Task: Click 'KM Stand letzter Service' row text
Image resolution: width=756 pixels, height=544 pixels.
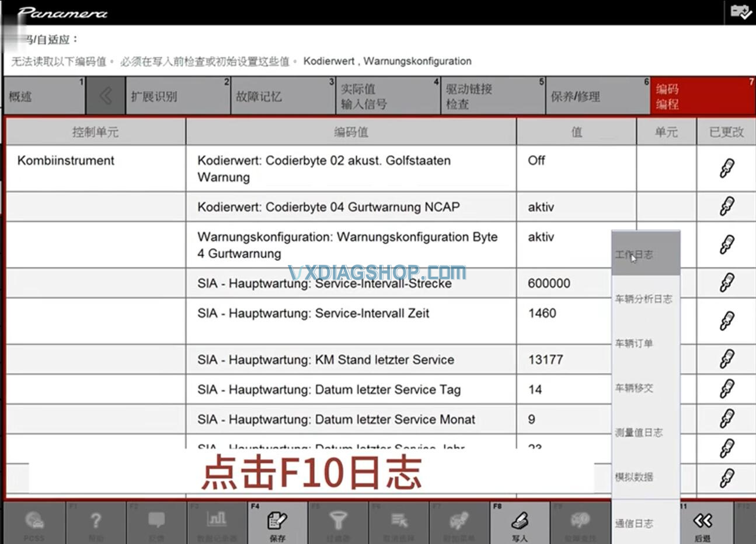Action: click(326, 360)
